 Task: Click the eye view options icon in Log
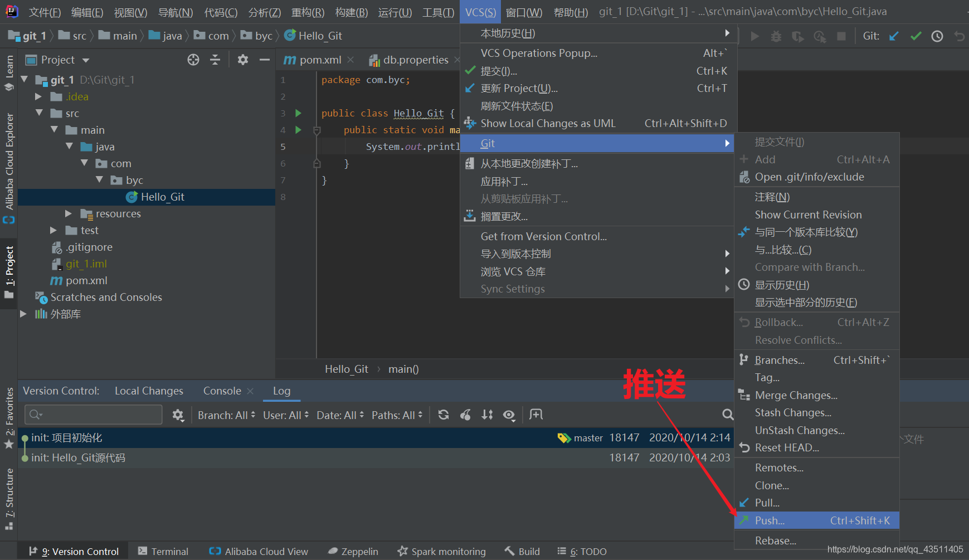click(x=509, y=415)
